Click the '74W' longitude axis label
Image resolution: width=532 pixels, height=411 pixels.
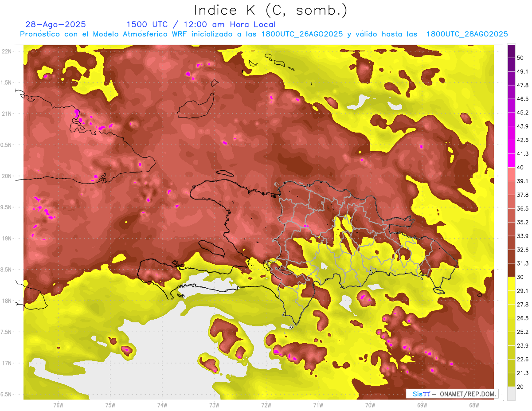pyautogui.click(x=162, y=405)
